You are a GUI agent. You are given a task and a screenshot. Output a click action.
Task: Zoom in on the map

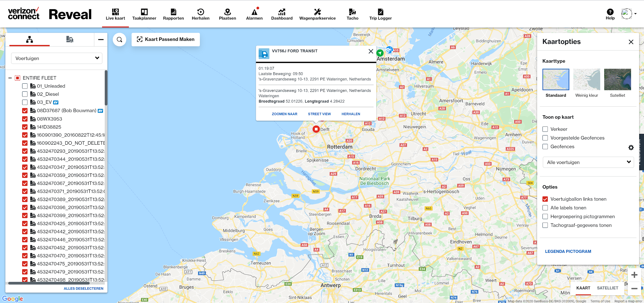point(634,275)
